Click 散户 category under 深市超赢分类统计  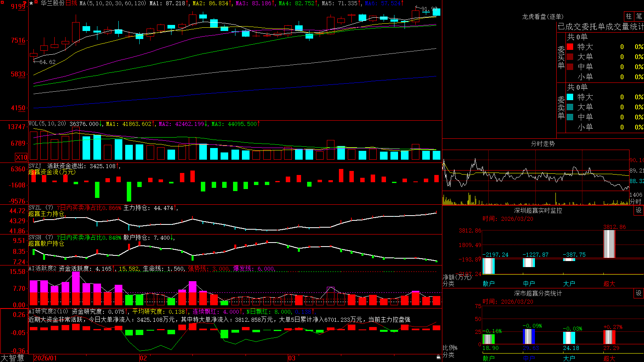(x=489, y=358)
